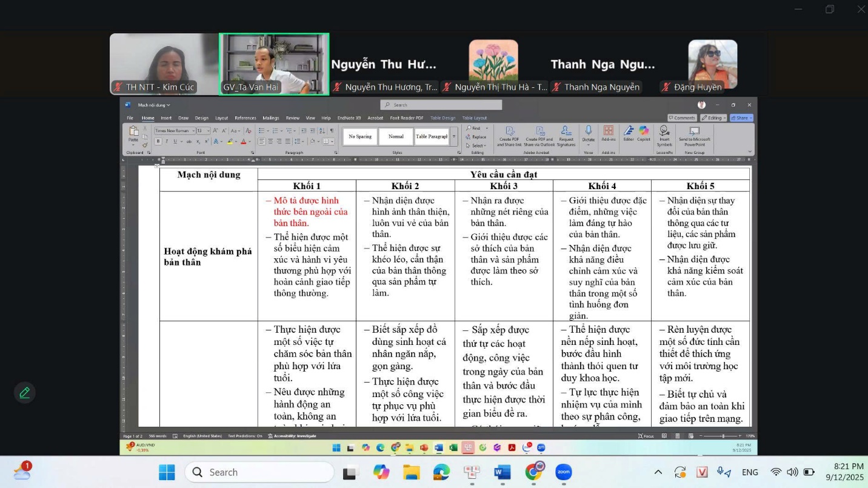
Task: Click the Dictate microphone icon
Action: point(588,132)
